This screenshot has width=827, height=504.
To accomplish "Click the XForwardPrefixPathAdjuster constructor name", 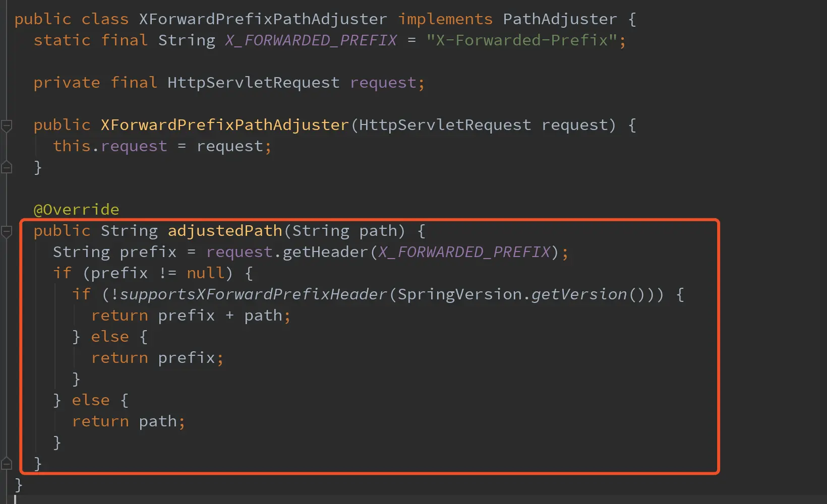I will click(x=225, y=125).
